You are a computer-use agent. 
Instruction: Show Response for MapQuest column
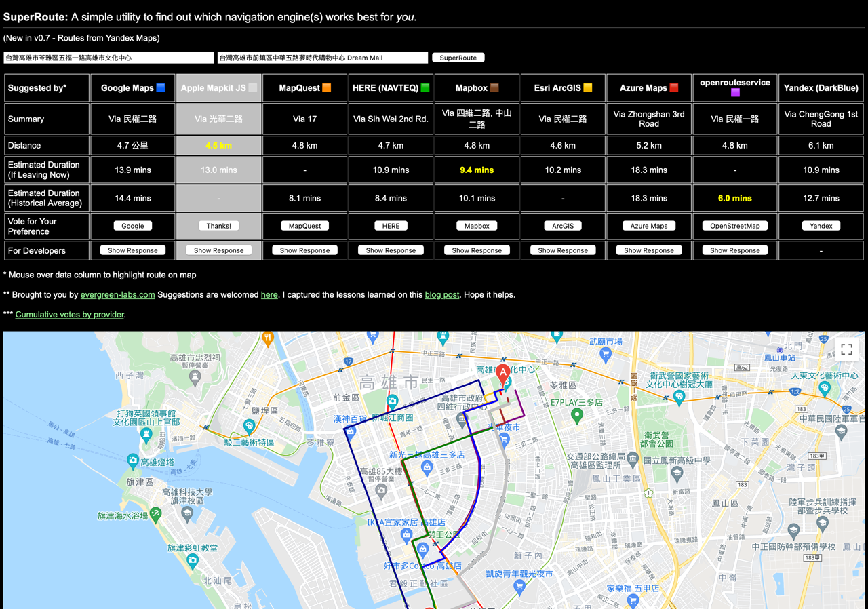[x=305, y=250]
